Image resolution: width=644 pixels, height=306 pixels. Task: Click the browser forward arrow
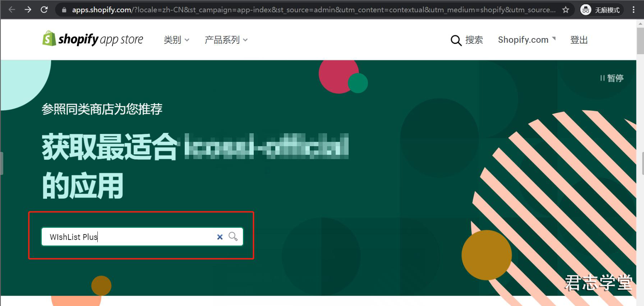28,10
